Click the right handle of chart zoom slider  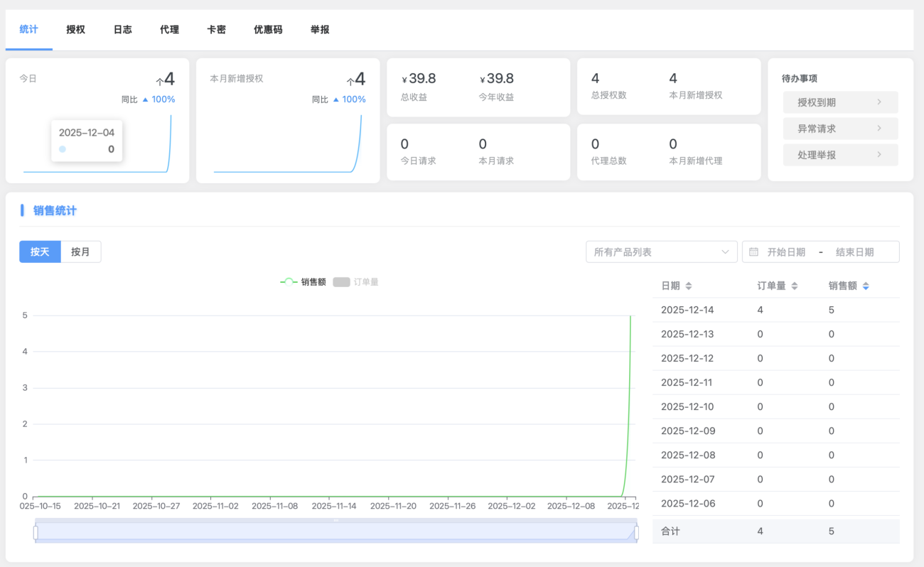pyautogui.click(x=636, y=532)
